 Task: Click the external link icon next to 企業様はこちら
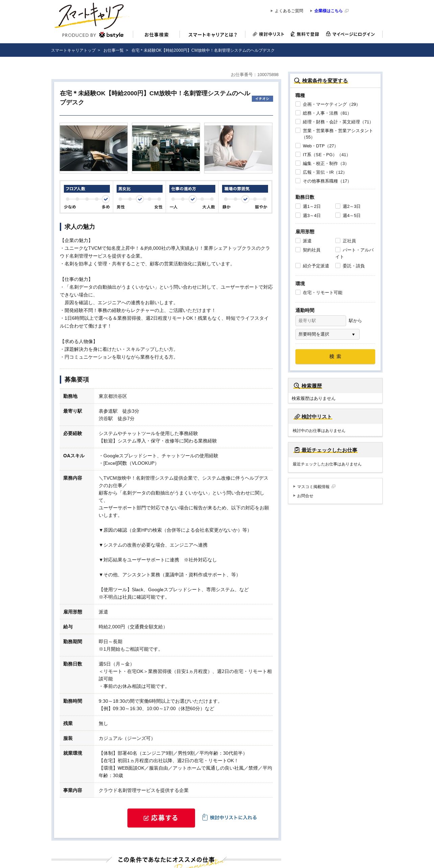tap(346, 11)
